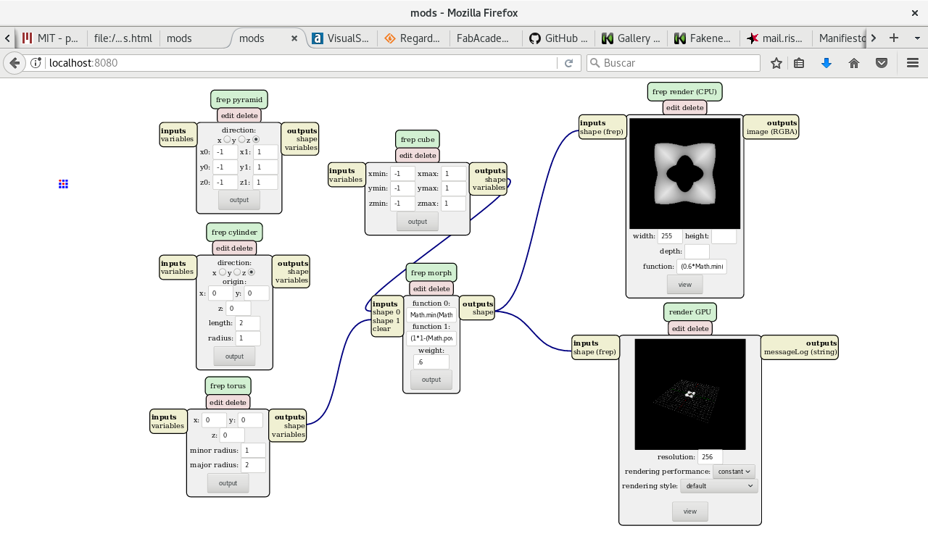Switch to the mail.ris... tab
The height and width of the screenshot is (560, 928).
pyautogui.click(x=776, y=38)
